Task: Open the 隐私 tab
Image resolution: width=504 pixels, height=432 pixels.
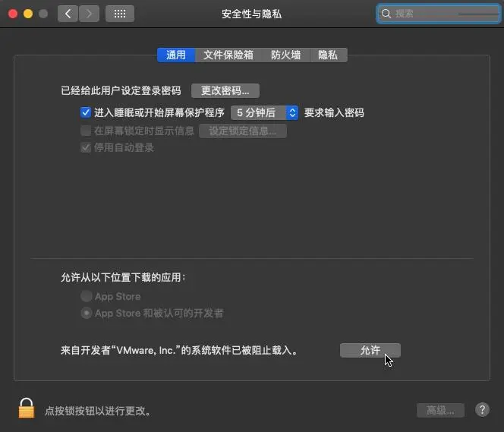Action: click(328, 55)
